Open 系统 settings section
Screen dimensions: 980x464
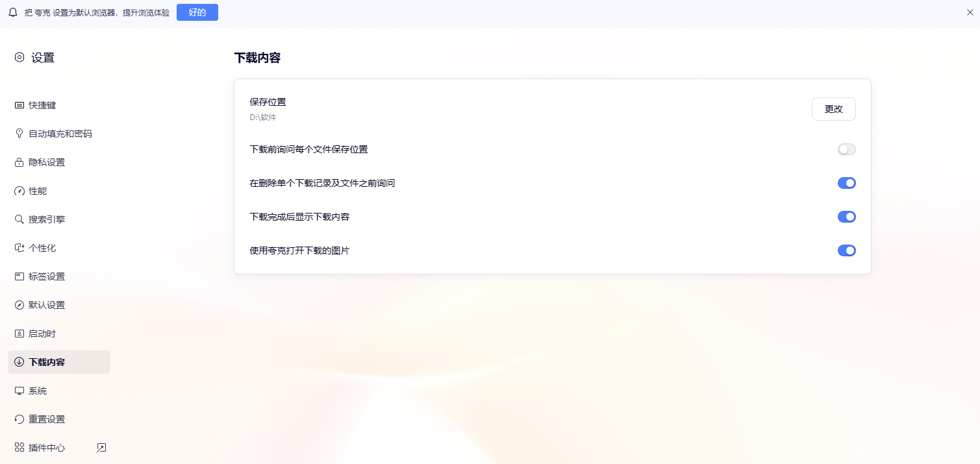click(x=59, y=391)
